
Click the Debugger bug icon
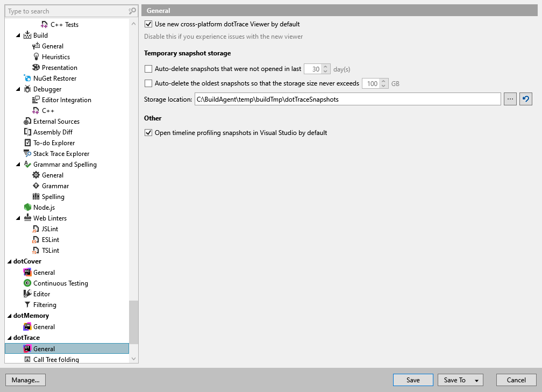point(27,89)
